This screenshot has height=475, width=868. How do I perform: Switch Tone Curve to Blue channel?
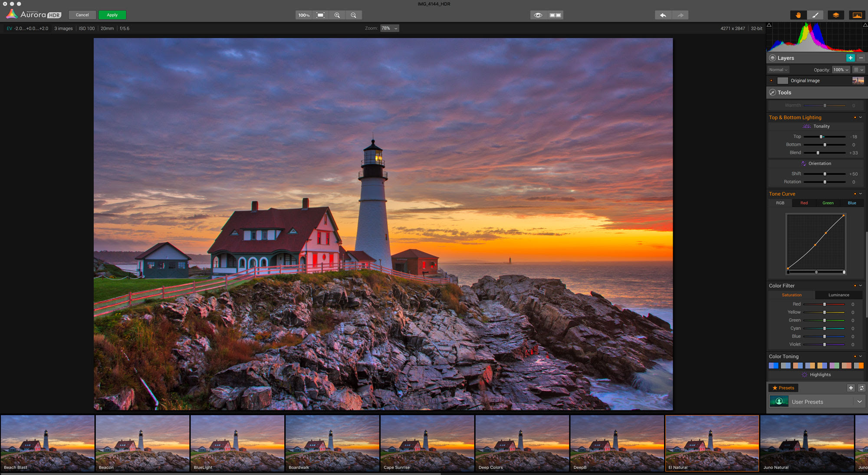852,203
